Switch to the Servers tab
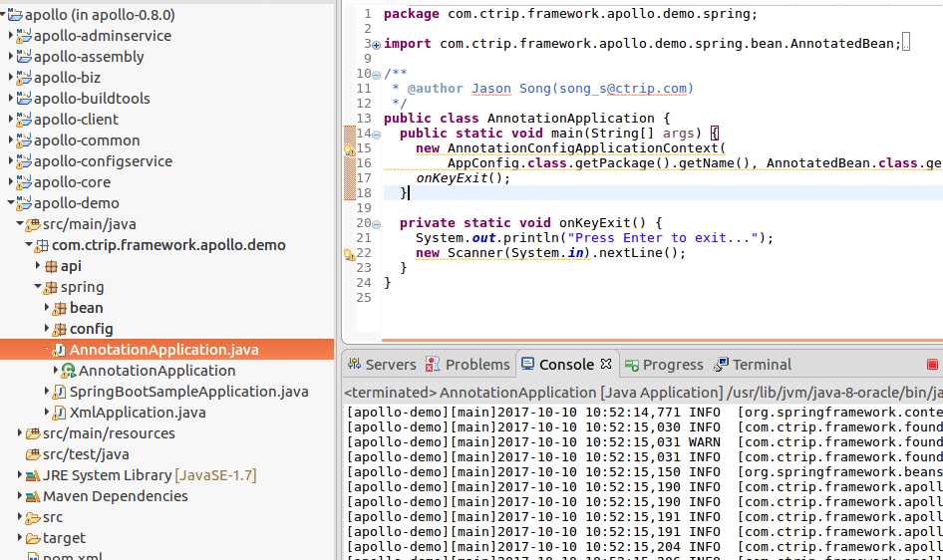 [x=383, y=364]
